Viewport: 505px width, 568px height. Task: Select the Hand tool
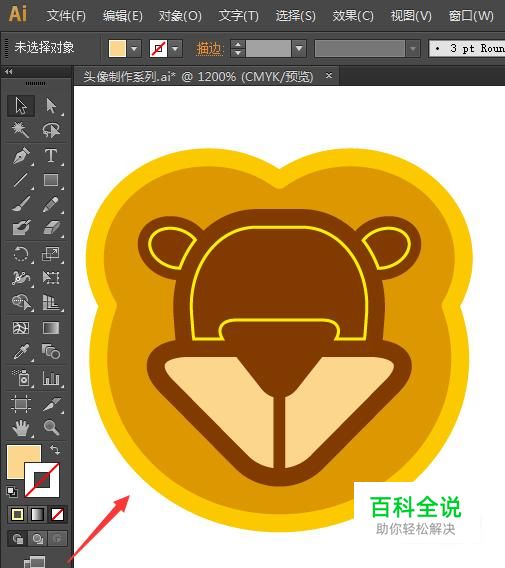[x=21, y=428]
